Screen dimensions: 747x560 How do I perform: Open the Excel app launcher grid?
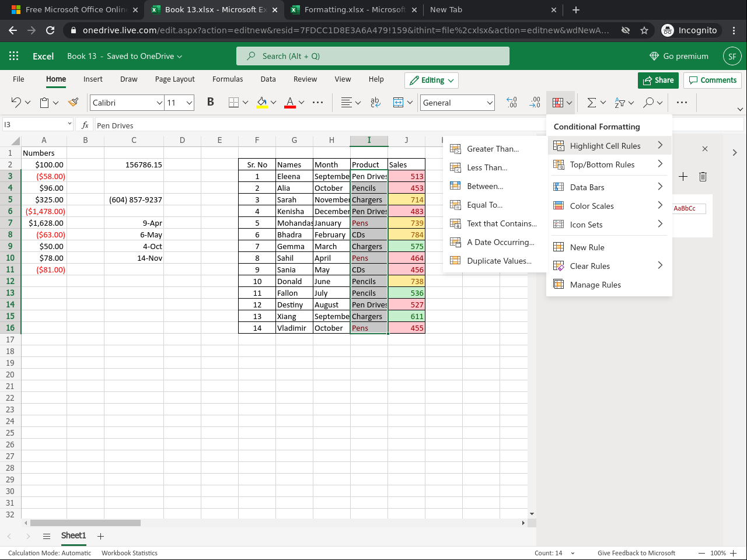(x=14, y=56)
